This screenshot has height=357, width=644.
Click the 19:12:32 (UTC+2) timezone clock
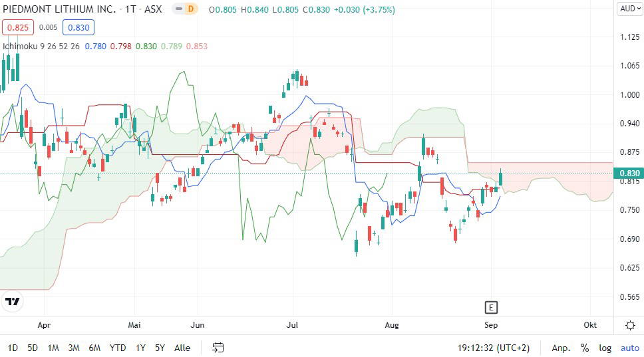point(493,348)
